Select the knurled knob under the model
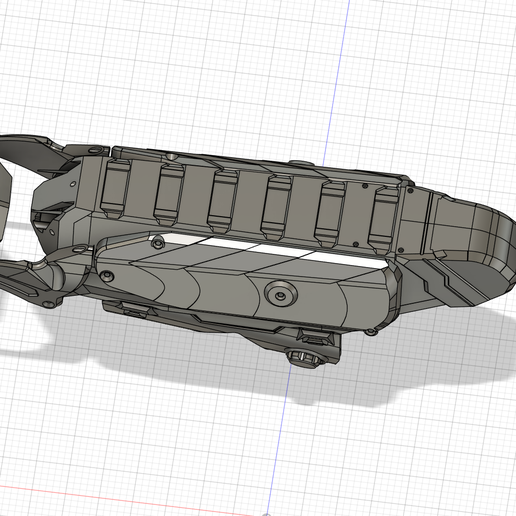516x516 pixels. coord(305,358)
